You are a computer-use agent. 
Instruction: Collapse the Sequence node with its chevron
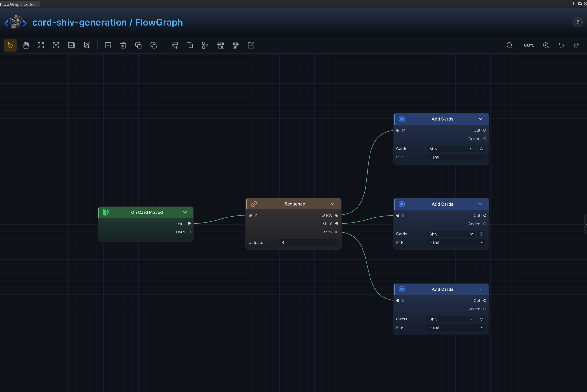coord(333,204)
